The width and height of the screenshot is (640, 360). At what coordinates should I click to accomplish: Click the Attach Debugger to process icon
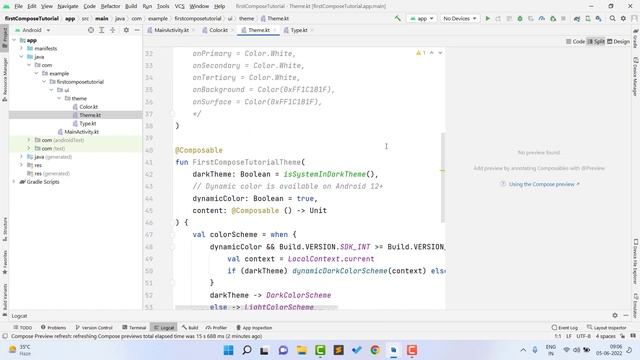(553, 18)
